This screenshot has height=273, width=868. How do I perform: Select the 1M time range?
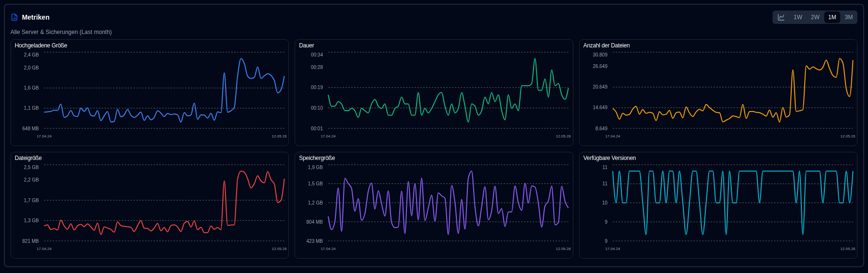click(x=832, y=17)
